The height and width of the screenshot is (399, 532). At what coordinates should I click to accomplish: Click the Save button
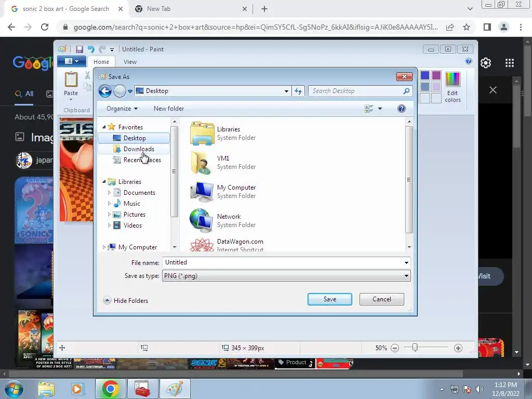(330, 299)
